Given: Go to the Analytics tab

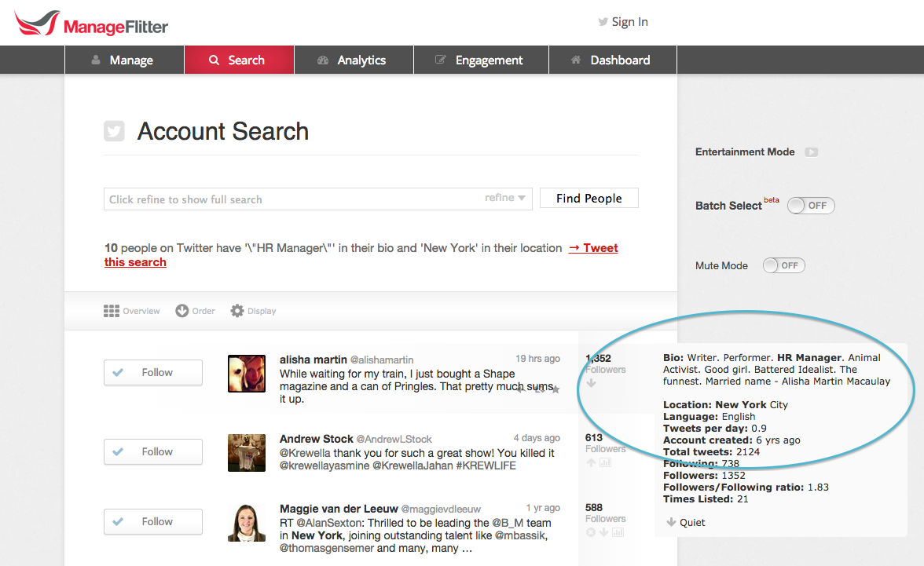Looking at the screenshot, I should tap(354, 60).
